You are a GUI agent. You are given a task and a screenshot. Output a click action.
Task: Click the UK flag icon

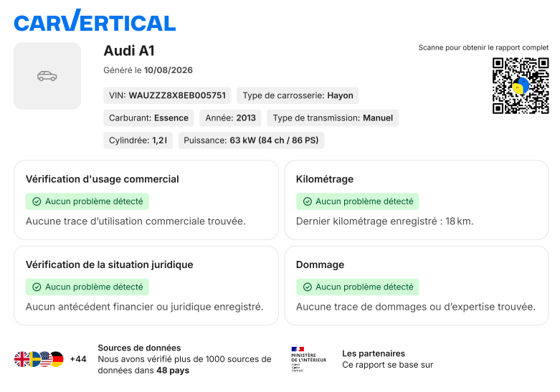point(22,359)
